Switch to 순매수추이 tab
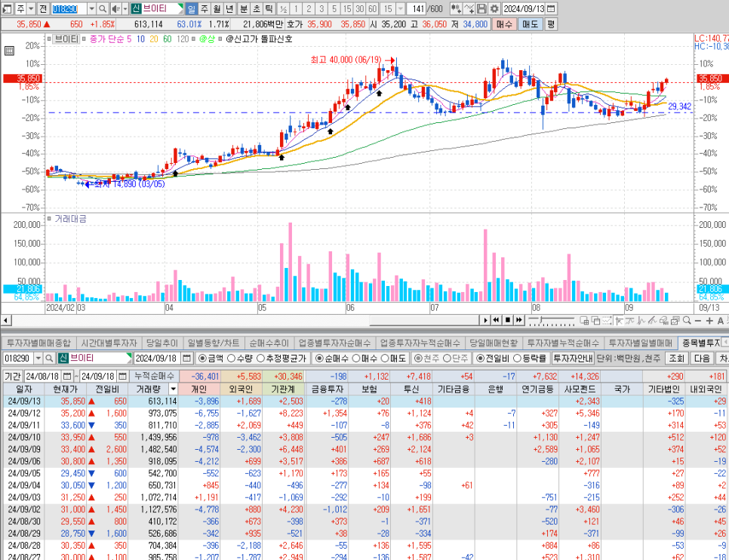 tap(269, 343)
